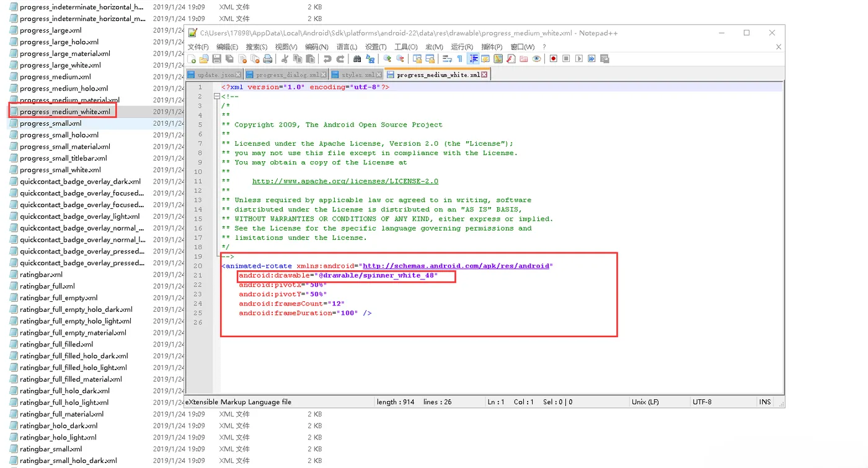Undo the last edit via toolbar

coord(327,59)
